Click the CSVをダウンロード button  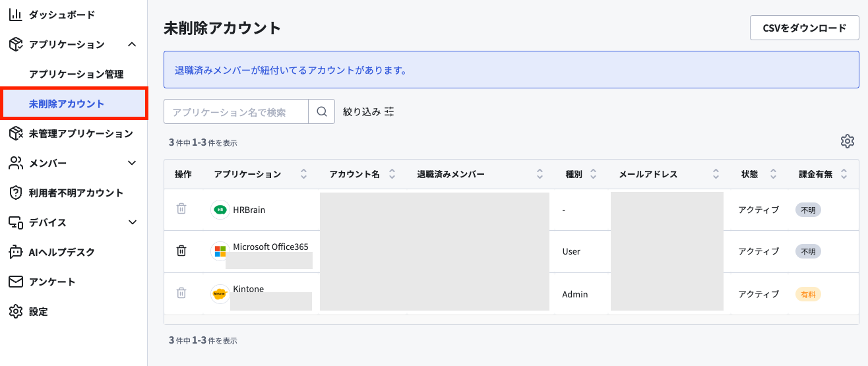click(x=805, y=28)
